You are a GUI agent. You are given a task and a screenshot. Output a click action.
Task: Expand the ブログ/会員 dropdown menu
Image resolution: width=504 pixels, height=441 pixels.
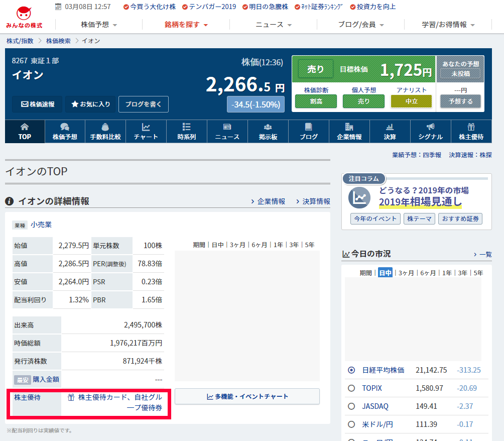click(x=360, y=25)
